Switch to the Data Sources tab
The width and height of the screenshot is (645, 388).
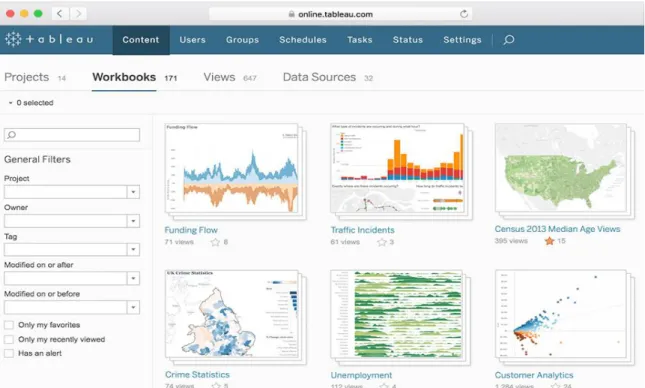click(x=319, y=77)
